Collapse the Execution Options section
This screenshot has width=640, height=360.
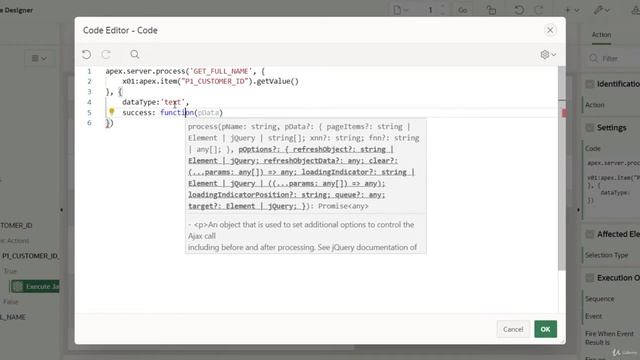coord(589,278)
